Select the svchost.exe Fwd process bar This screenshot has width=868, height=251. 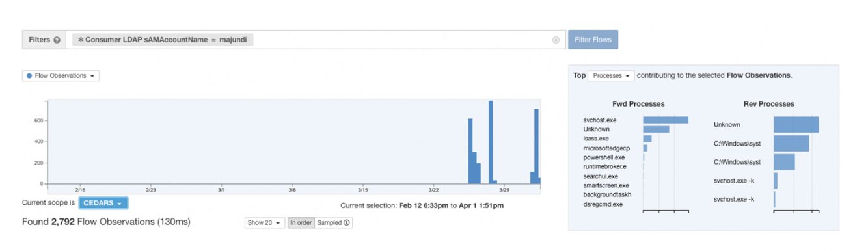pos(666,120)
